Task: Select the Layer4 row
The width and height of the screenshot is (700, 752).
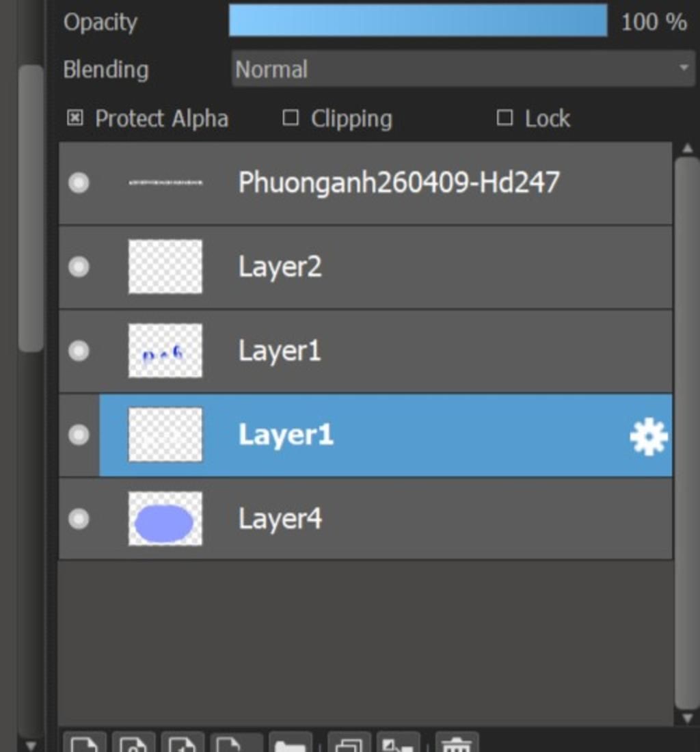Action: [365, 519]
